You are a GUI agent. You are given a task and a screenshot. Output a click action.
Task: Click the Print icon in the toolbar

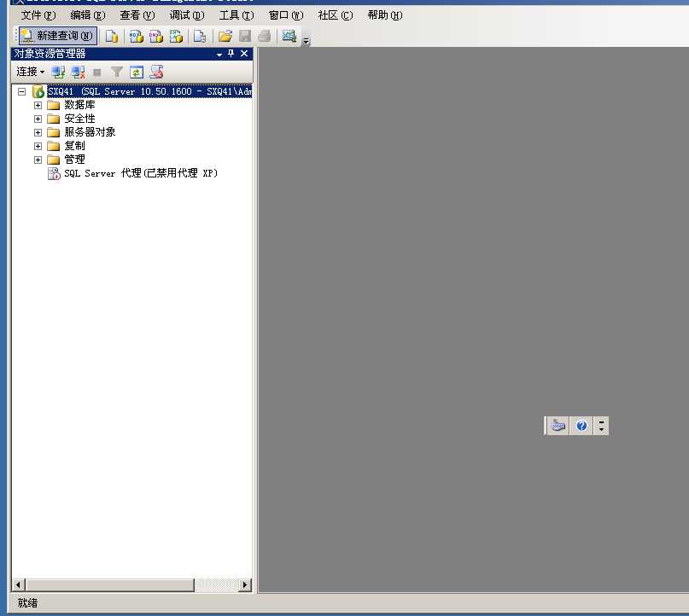point(264,36)
